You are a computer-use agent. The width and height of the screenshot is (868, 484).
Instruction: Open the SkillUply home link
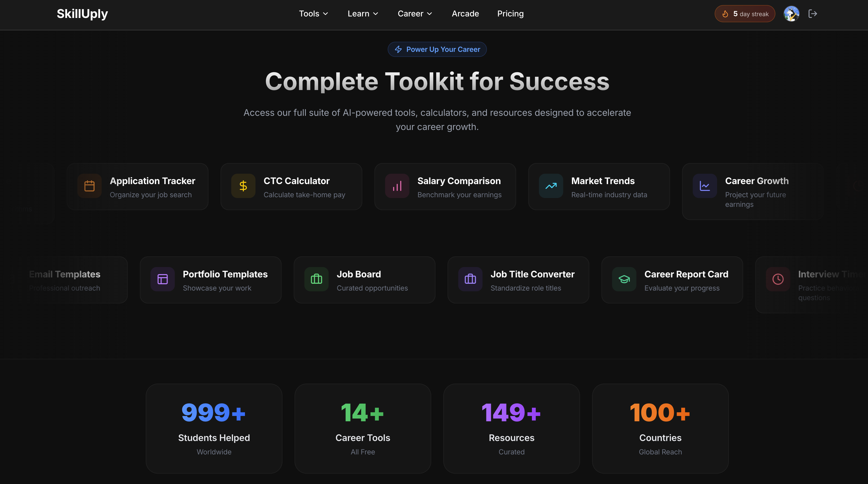pos(82,13)
